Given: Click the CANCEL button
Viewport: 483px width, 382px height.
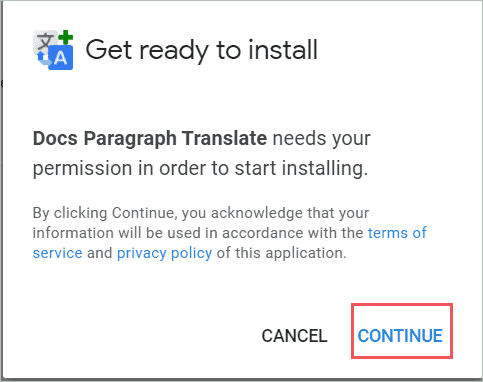Looking at the screenshot, I should [x=294, y=336].
